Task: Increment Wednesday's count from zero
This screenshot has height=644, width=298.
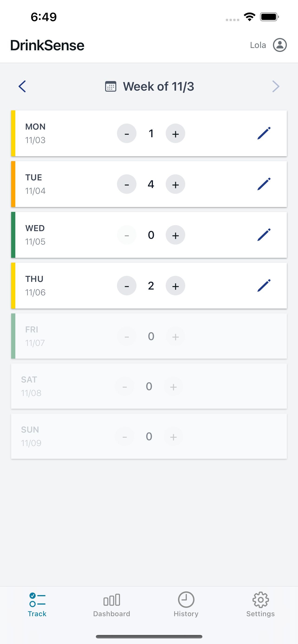Action: tap(175, 235)
